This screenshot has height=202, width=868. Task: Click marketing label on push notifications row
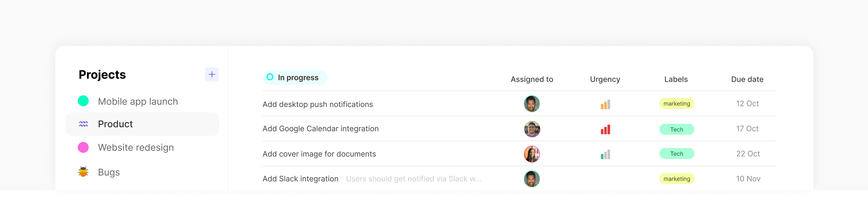[x=676, y=103]
